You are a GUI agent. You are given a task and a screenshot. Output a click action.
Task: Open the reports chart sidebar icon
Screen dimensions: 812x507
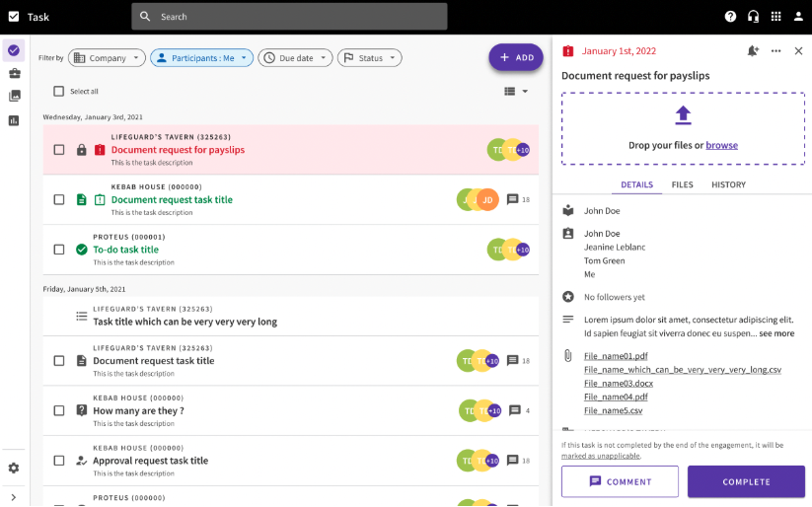pyautogui.click(x=14, y=120)
